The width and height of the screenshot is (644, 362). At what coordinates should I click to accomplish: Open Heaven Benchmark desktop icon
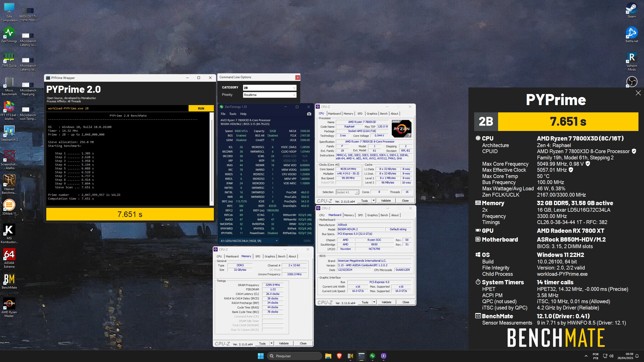coord(9,184)
